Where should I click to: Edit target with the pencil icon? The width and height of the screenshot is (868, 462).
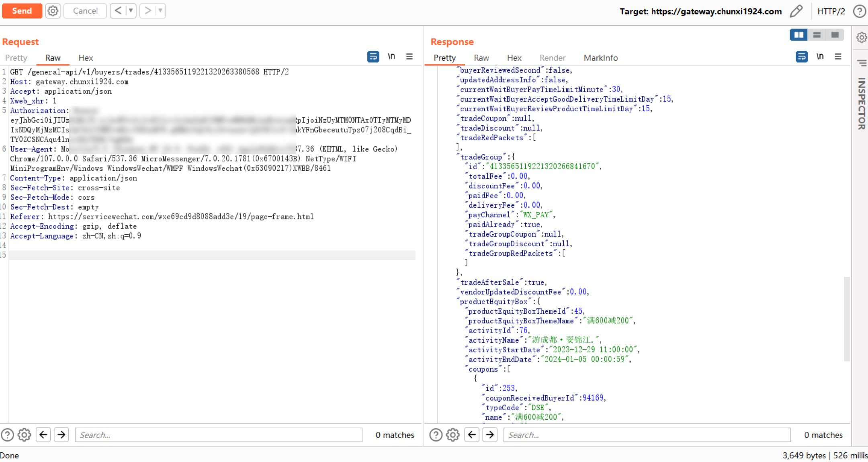click(796, 11)
